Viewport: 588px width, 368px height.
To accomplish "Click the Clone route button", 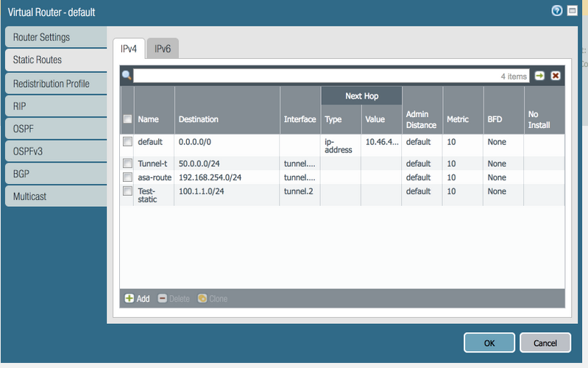I will 212,299.
